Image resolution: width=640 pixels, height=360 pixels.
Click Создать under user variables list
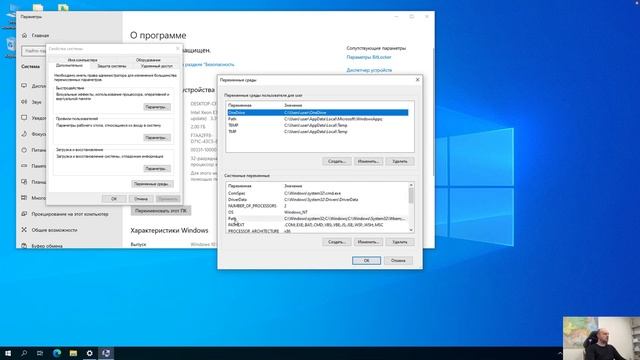tap(337, 161)
